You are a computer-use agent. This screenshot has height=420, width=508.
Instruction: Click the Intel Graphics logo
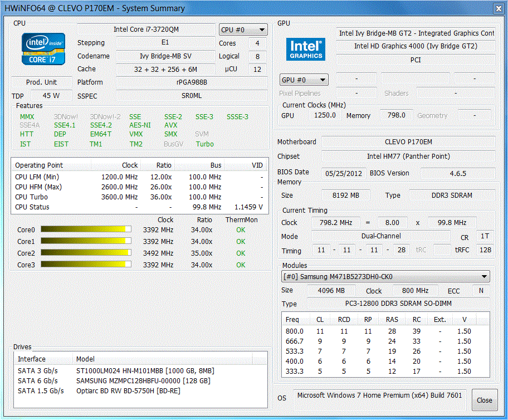click(305, 49)
